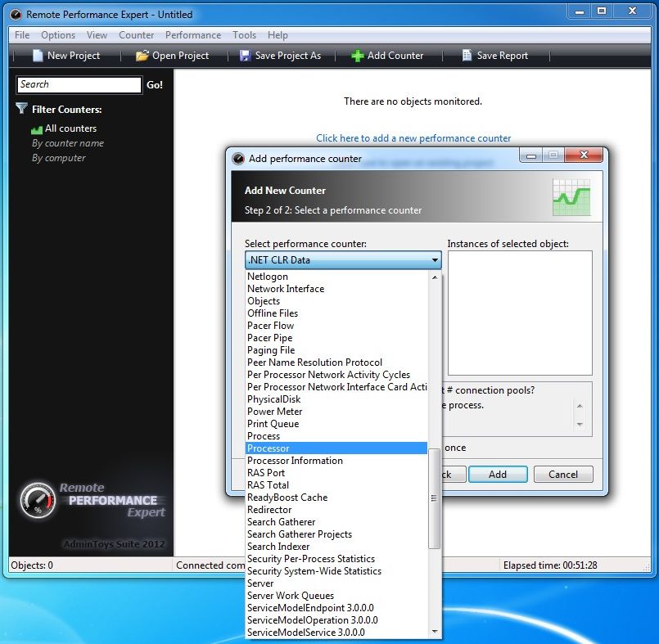Click the dropdown list scrollbar thumb

[434, 498]
